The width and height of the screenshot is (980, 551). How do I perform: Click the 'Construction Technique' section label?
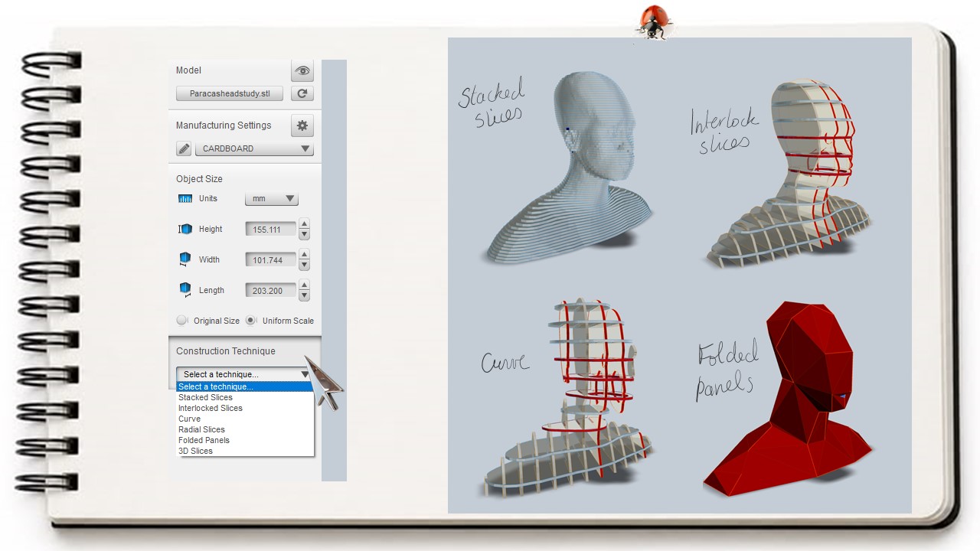pyautogui.click(x=226, y=351)
